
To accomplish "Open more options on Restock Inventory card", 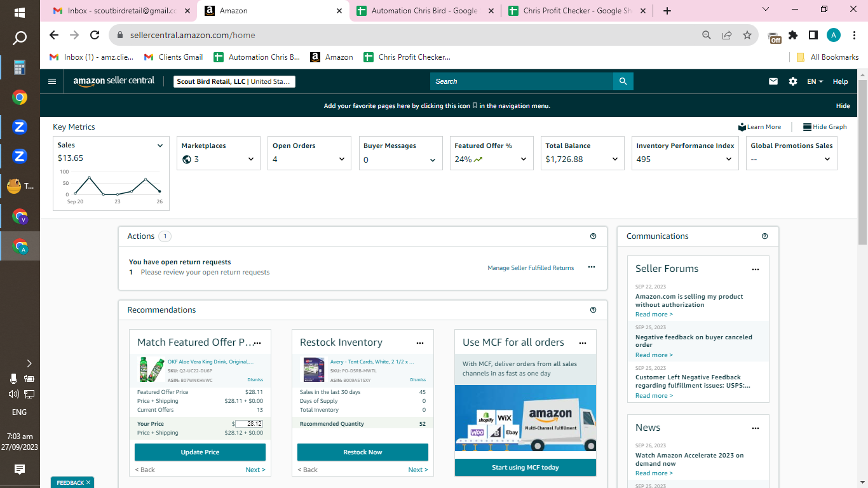I will [420, 343].
